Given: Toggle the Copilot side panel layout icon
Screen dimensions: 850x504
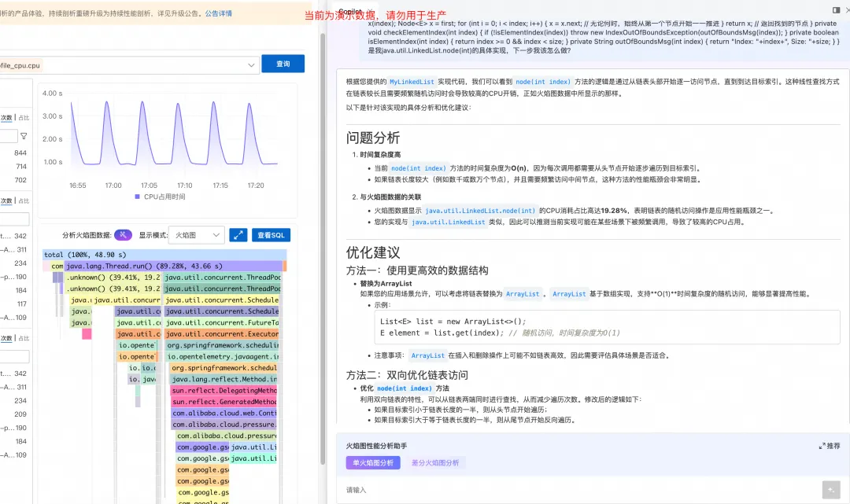Looking at the screenshot, I should (x=836, y=9).
